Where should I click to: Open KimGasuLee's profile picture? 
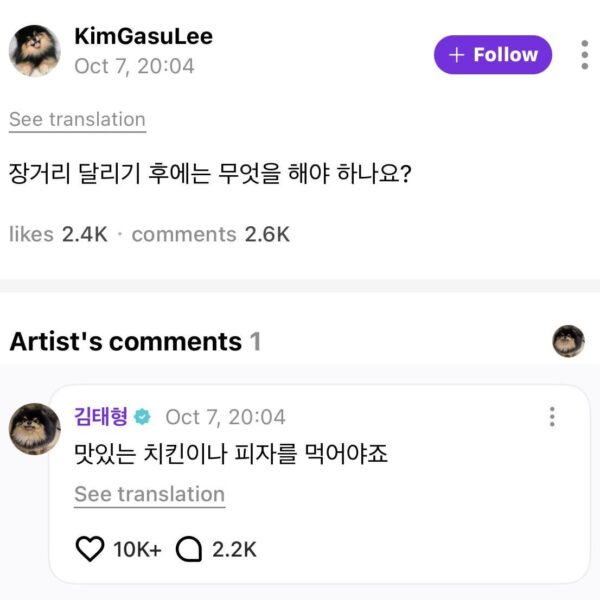(35, 51)
